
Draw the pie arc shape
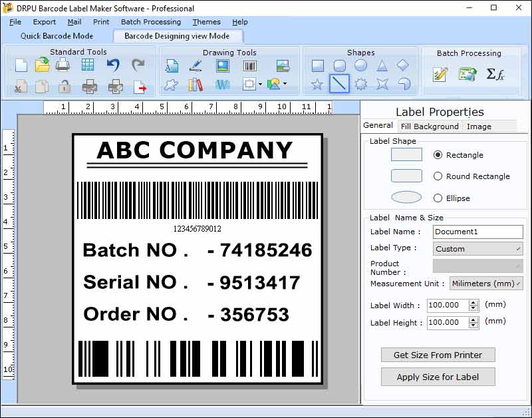click(x=404, y=83)
